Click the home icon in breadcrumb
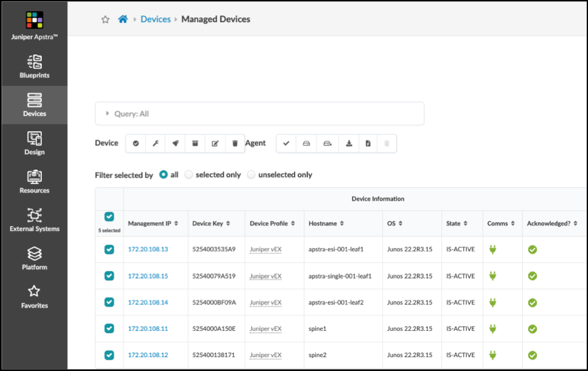 click(123, 19)
